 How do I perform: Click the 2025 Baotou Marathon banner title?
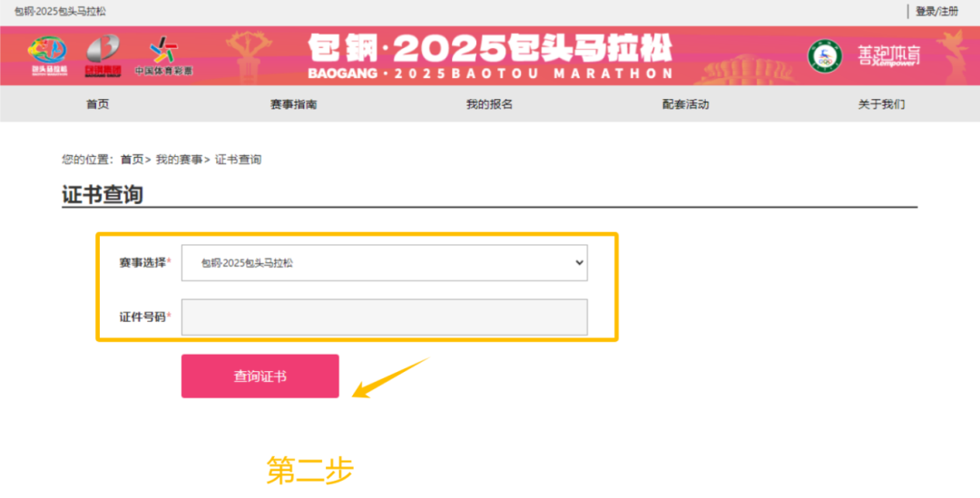point(490,56)
